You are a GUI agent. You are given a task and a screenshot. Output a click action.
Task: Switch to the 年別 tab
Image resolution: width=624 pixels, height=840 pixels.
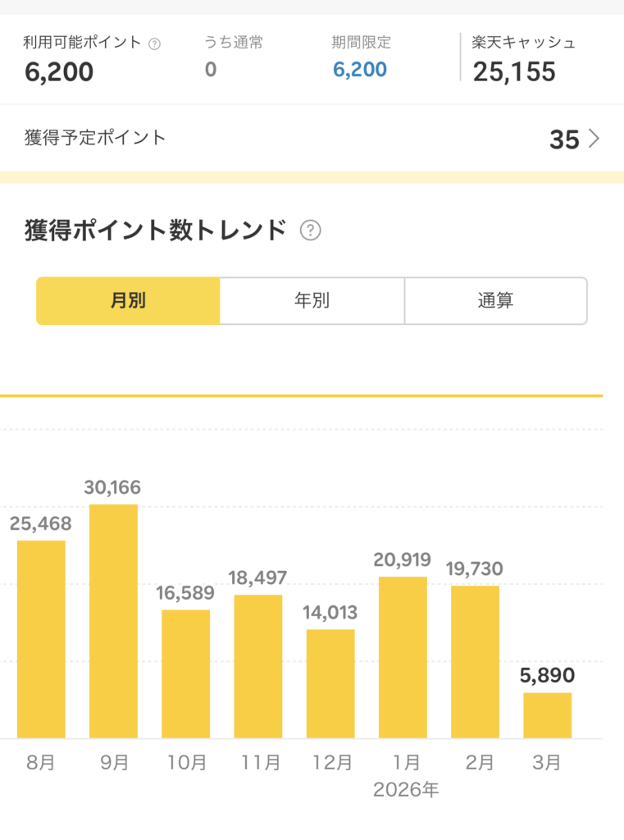click(312, 300)
